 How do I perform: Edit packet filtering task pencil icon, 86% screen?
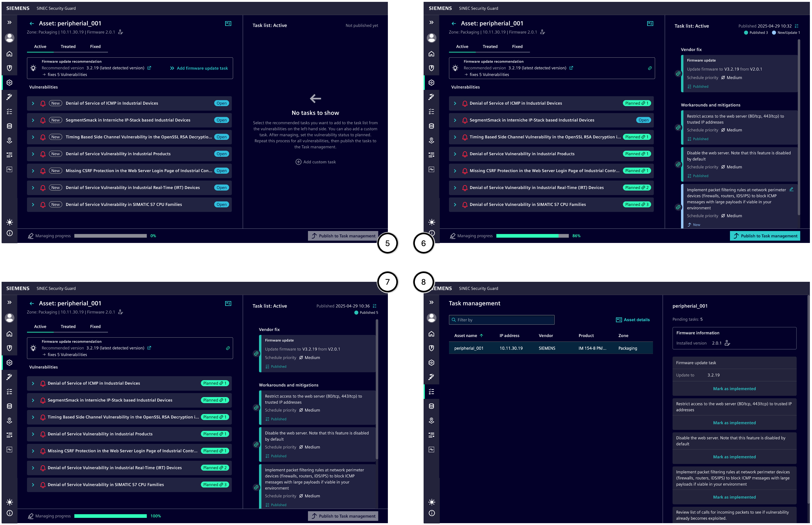pos(791,190)
